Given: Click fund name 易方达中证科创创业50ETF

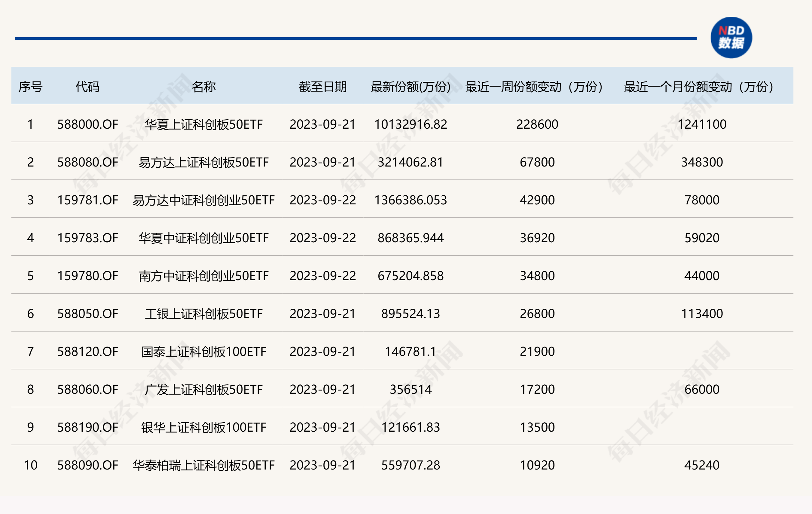Looking at the screenshot, I should [204, 200].
